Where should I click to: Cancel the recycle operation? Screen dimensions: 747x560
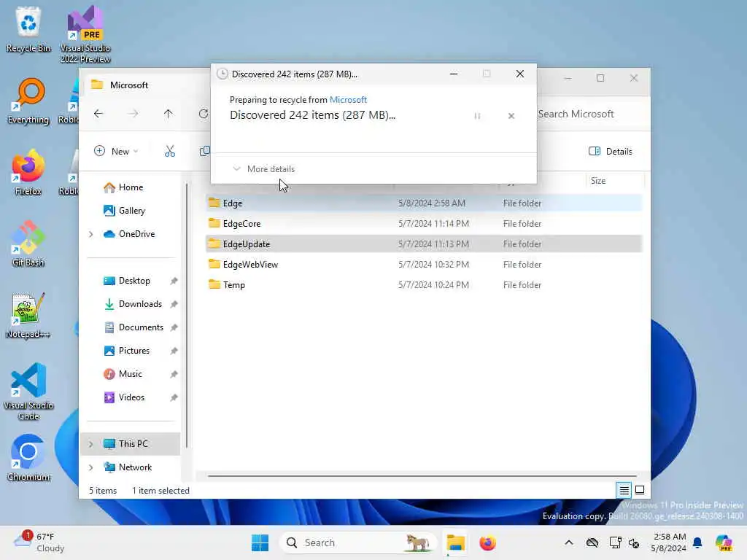tap(511, 116)
